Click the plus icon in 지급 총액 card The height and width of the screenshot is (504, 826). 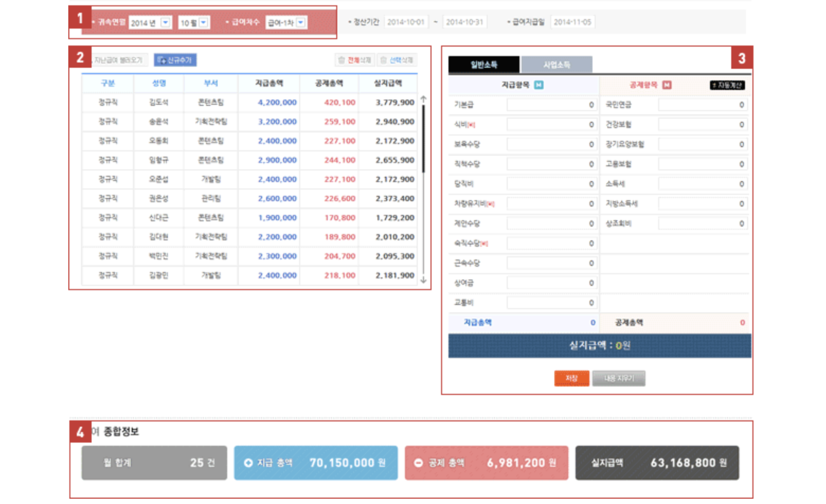[248, 463]
